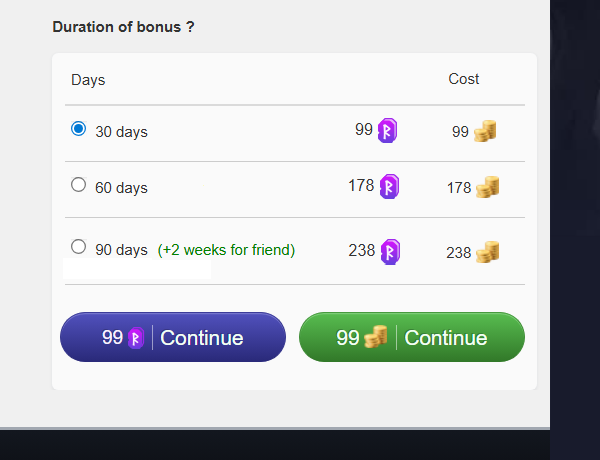
Task: Click the 178 gold cost value
Action: 459,188
